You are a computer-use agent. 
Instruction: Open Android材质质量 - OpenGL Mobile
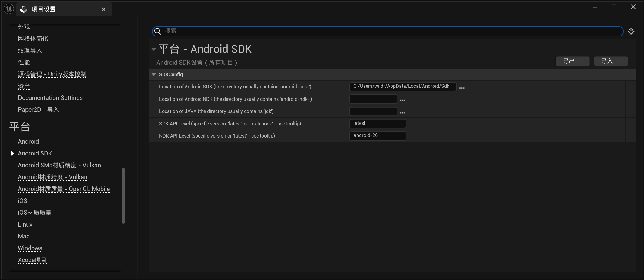(x=64, y=189)
